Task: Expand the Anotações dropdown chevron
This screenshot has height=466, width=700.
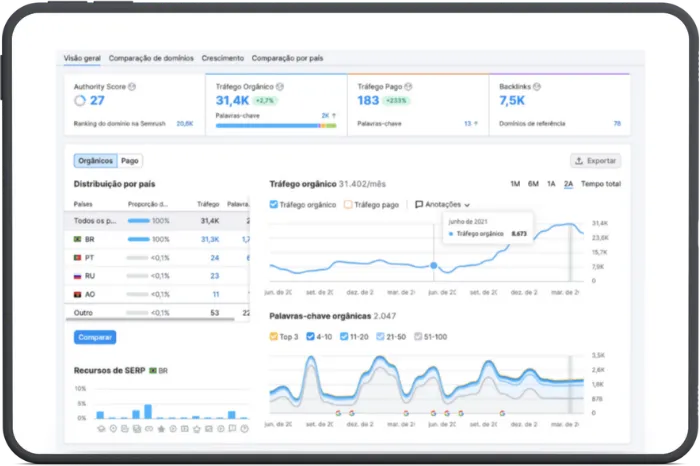Action: click(x=467, y=205)
